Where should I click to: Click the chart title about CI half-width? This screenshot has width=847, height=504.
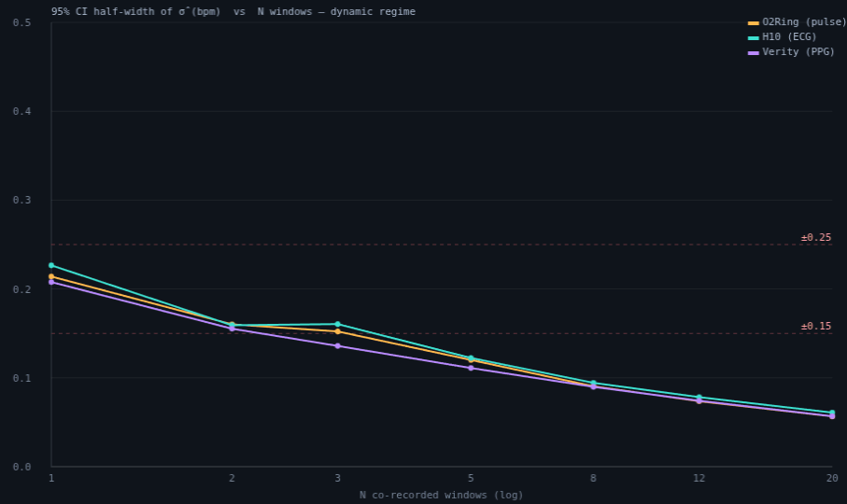click(233, 11)
